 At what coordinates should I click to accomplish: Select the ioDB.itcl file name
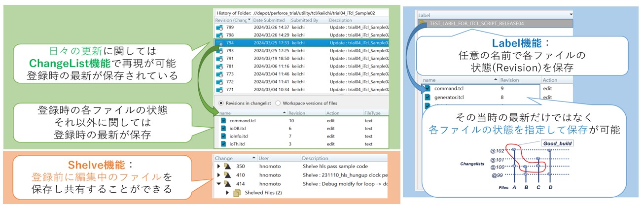pos(238,129)
